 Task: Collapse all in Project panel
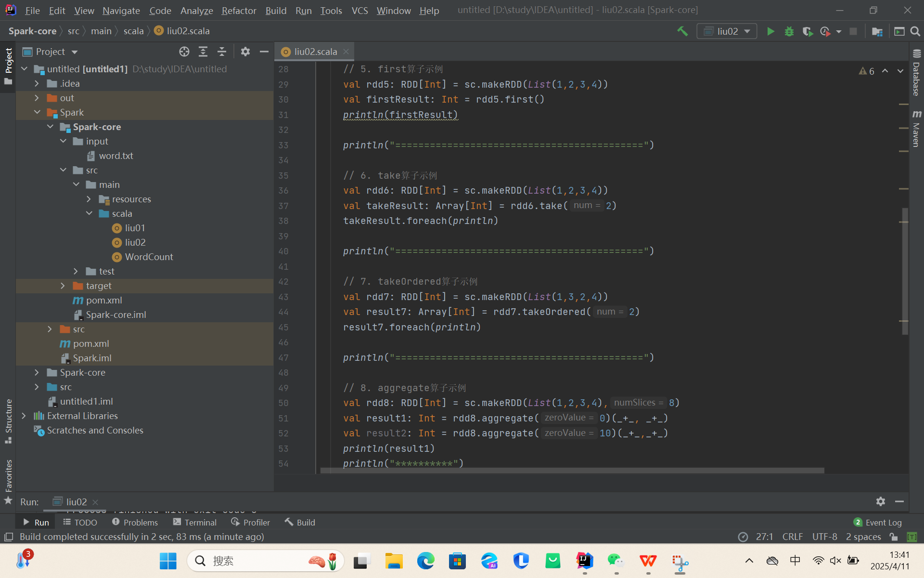[x=222, y=52]
